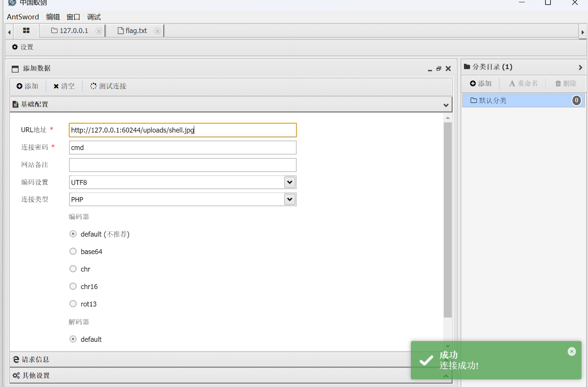The height and width of the screenshot is (387, 588).
Task: Open the 设置 settings gear
Action: 23,47
